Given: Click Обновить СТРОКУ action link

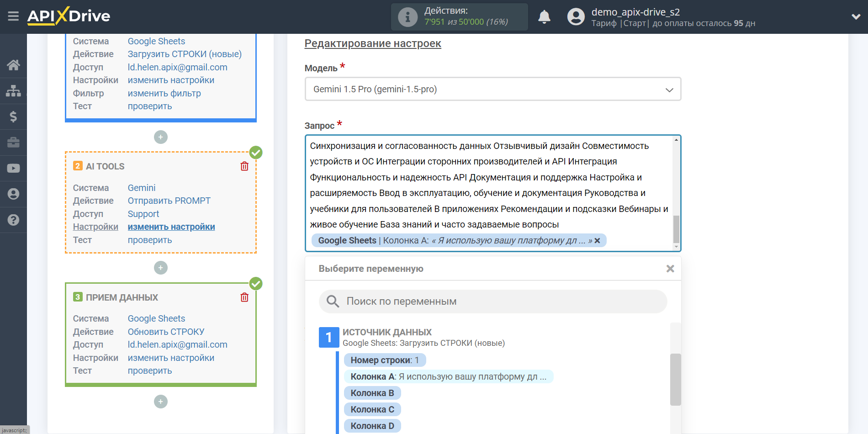Looking at the screenshot, I should [166, 332].
